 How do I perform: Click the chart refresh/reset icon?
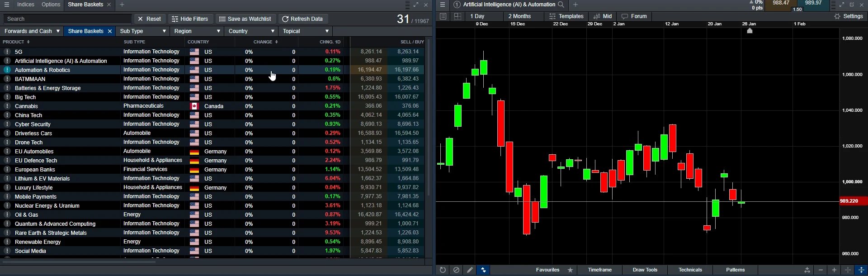[443, 270]
